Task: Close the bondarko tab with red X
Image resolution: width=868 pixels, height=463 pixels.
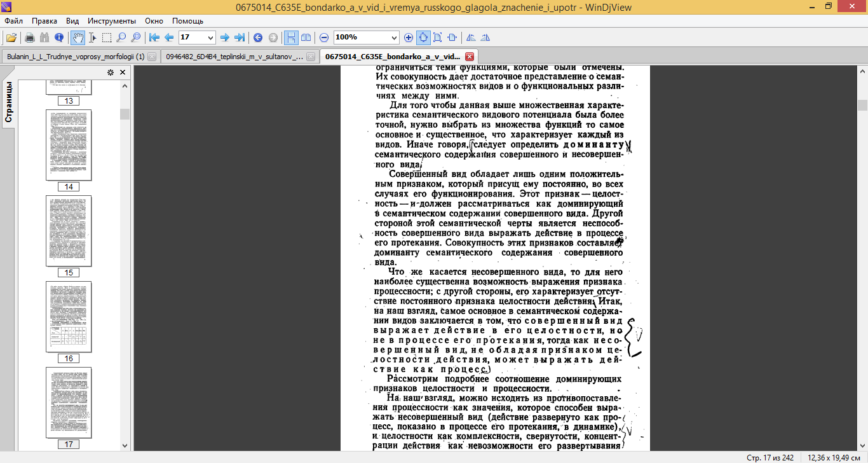Action: pyautogui.click(x=470, y=57)
